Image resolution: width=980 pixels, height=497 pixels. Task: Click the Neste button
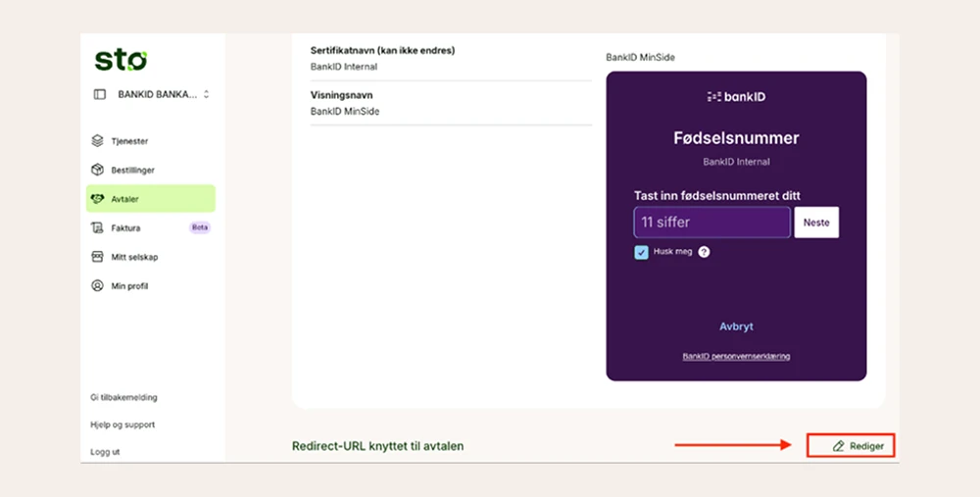tap(816, 222)
